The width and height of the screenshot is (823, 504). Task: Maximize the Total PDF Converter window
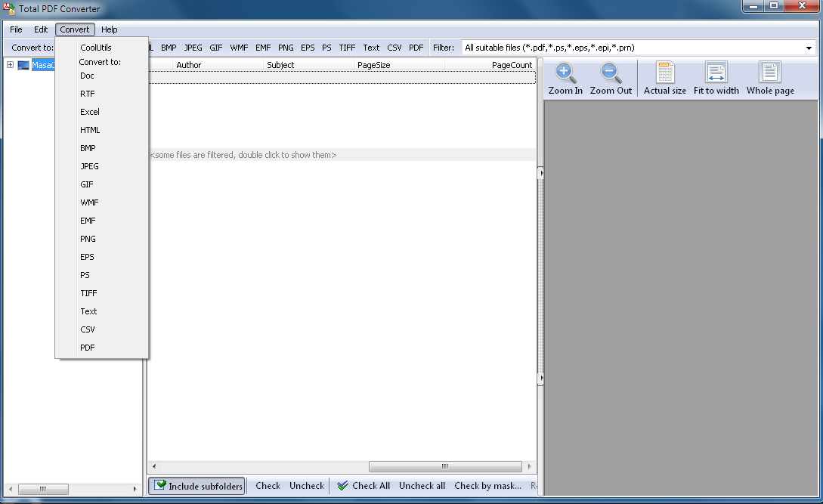[774, 6]
